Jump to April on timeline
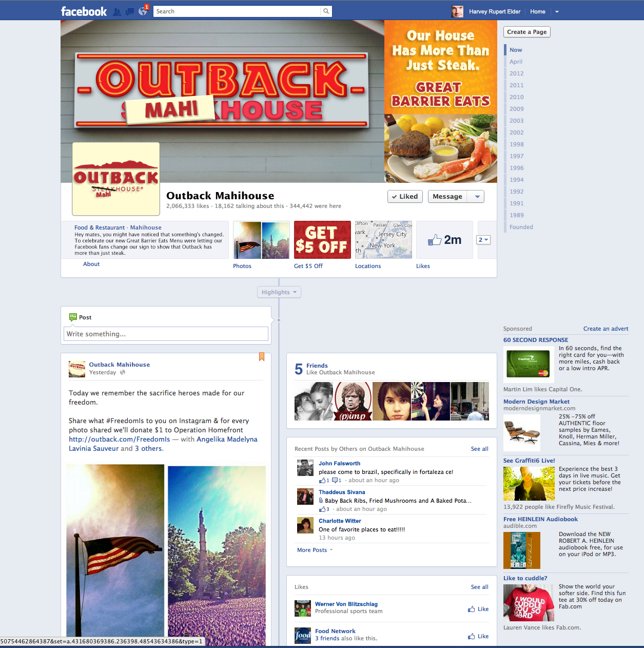 coord(516,62)
